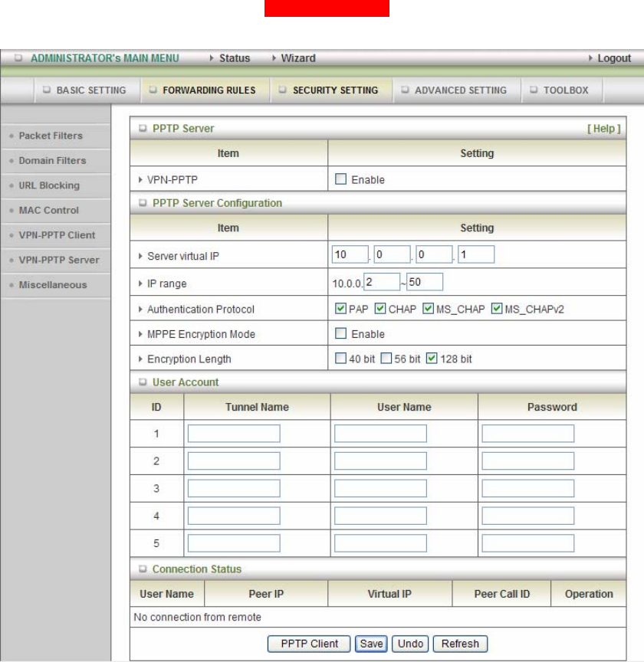
Task: Focus Tunnel Name field for ID 2
Action: pyautogui.click(x=234, y=461)
